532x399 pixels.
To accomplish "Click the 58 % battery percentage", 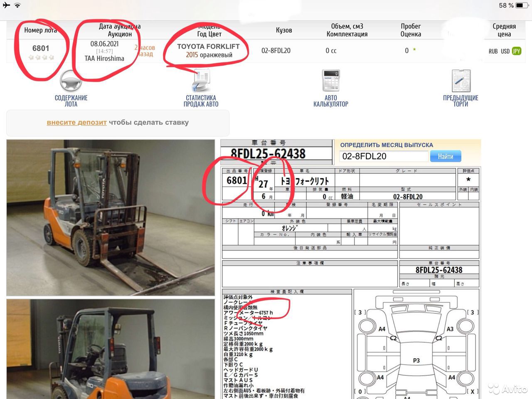I will click(506, 5).
